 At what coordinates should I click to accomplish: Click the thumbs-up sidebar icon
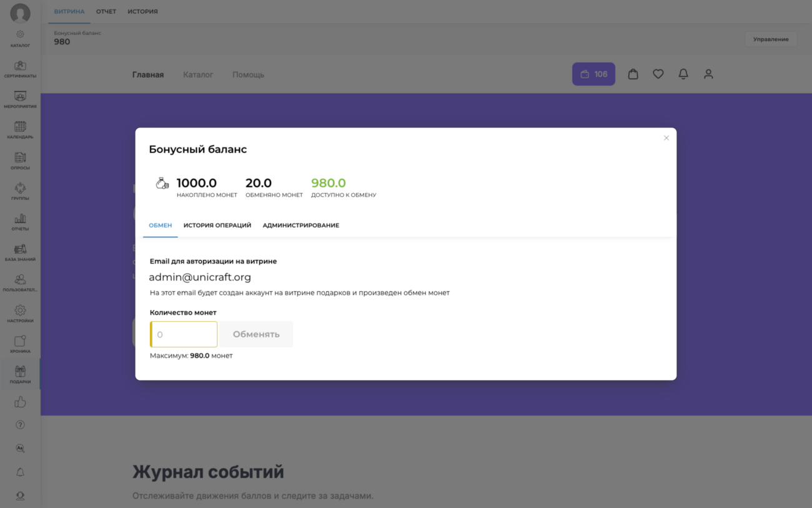click(x=20, y=402)
